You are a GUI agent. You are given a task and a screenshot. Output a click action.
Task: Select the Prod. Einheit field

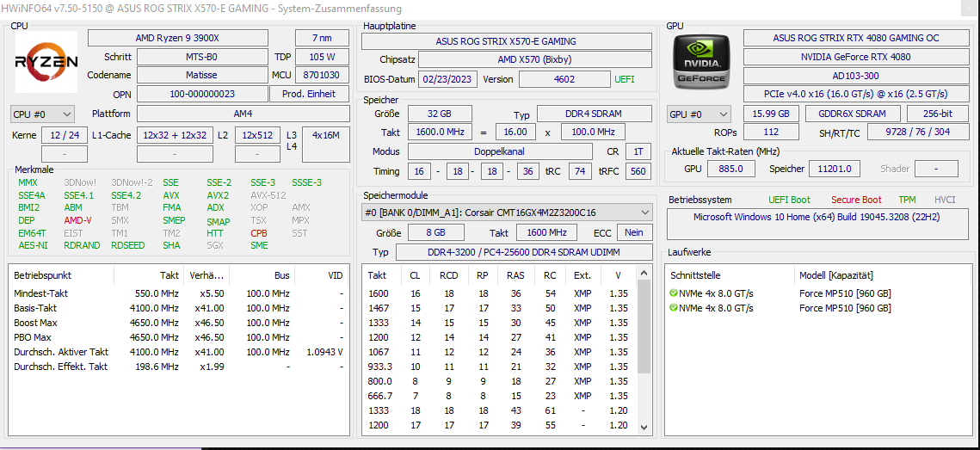click(310, 95)
